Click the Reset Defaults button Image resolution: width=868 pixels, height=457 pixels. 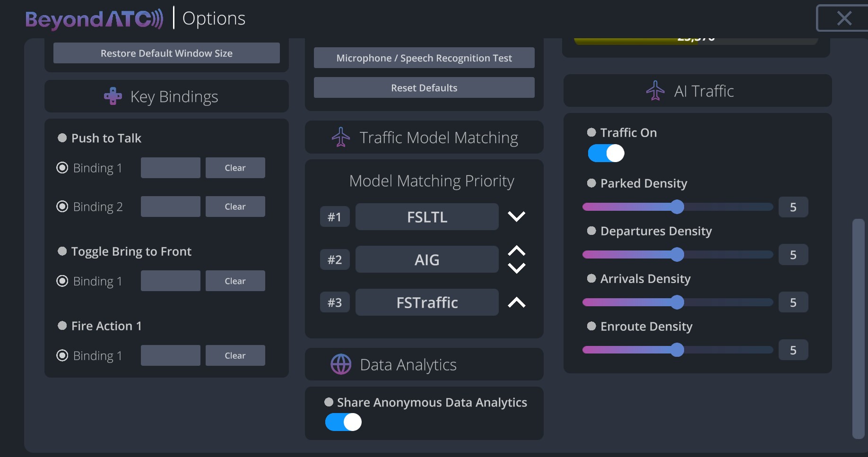click(424, 87)
